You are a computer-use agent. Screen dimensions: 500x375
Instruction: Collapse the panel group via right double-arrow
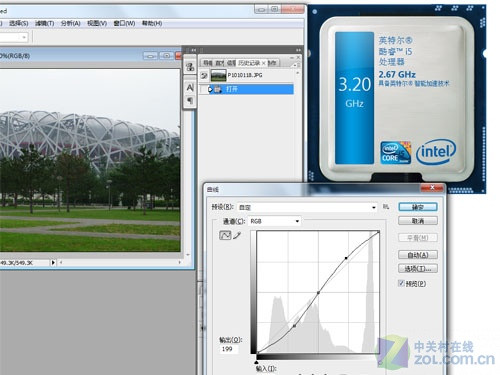(298, 50)
